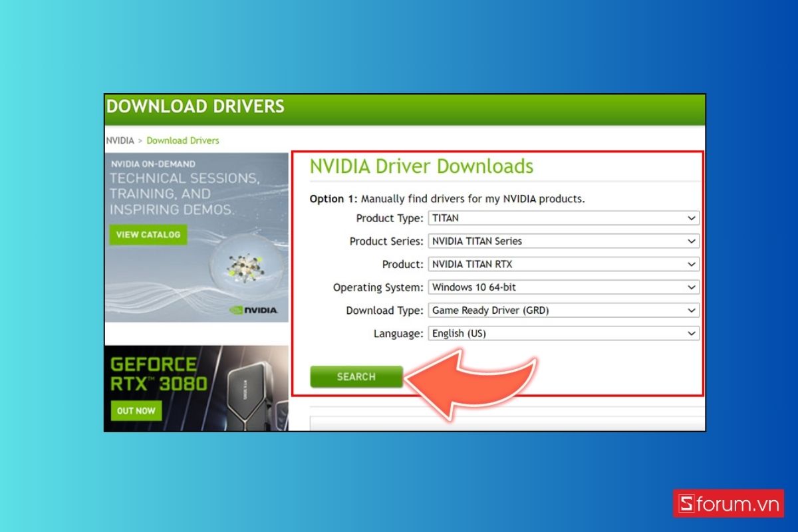Click the 'Product Type:' label
798x532 pixels.
tap(390, 218)
